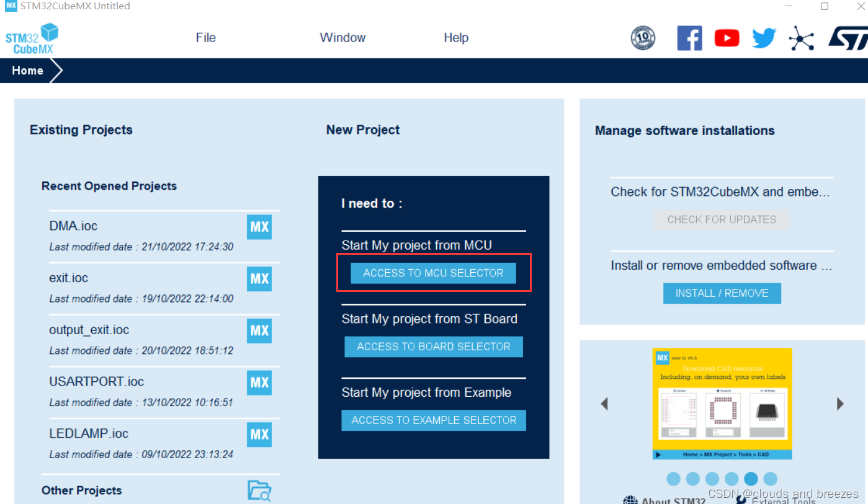Show next banner slide arrow
This screenshot has height=504, width=868.
tap(840, 404)
